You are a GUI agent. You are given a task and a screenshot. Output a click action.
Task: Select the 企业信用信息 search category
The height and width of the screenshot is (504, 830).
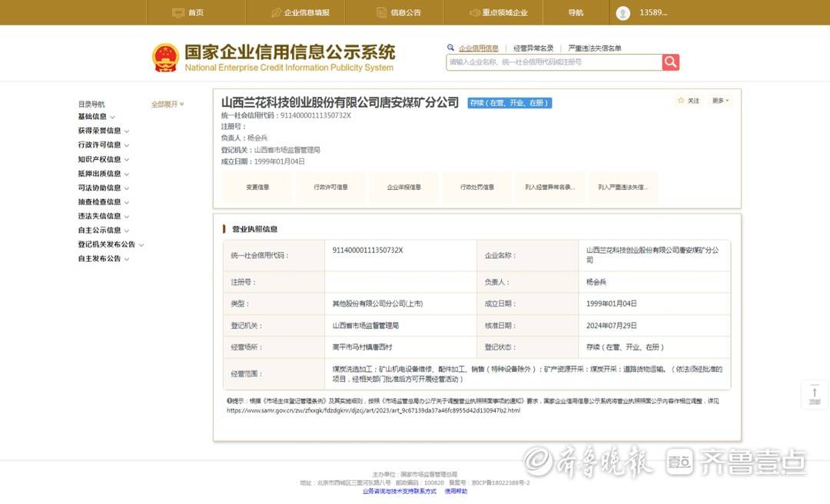479,48
